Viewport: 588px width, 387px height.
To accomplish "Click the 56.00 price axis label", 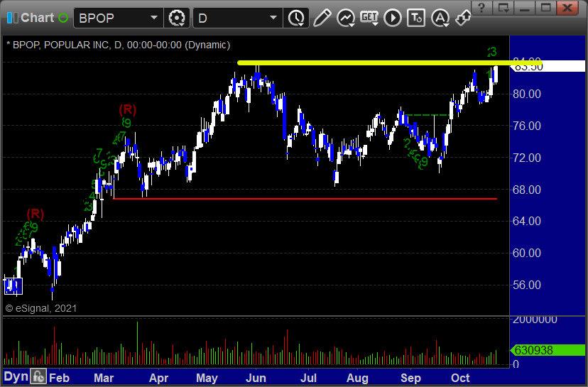I will (x=527, y=285).
